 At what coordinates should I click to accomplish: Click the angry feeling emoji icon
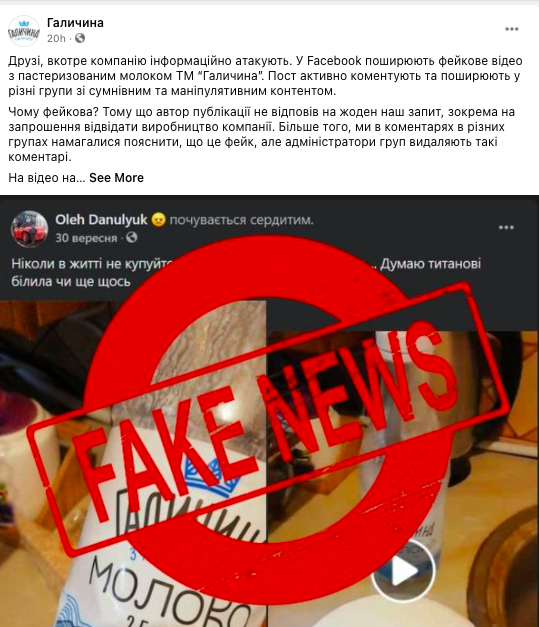(x=159, y=220)
